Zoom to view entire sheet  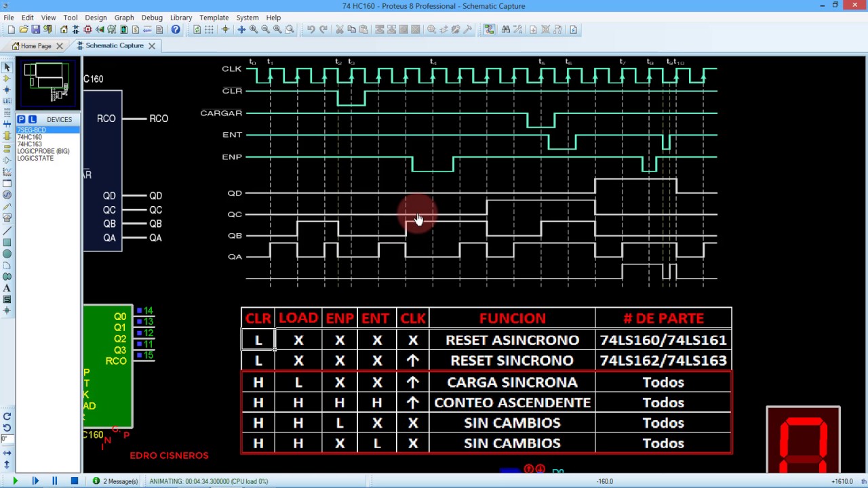[277, 30]
